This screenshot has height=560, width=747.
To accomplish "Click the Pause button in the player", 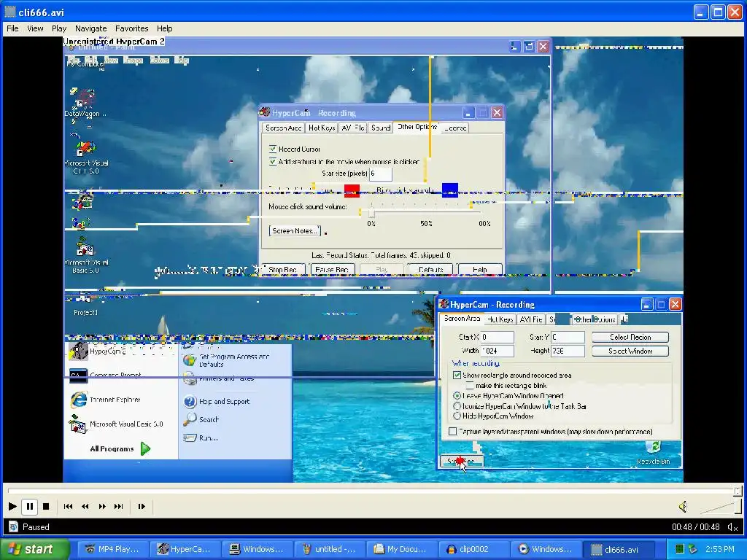I will pos(29,506).
